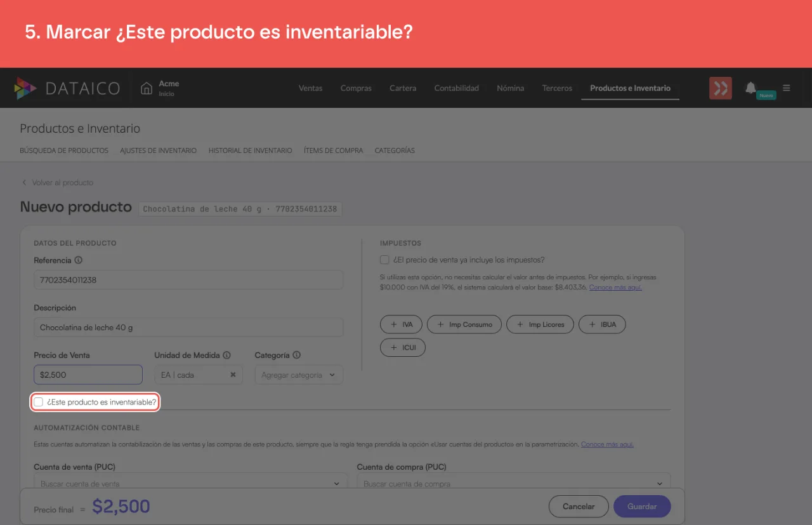Select the Cartera menu
The width and height of the screenshot is (812, 525).
coord(403,88)
